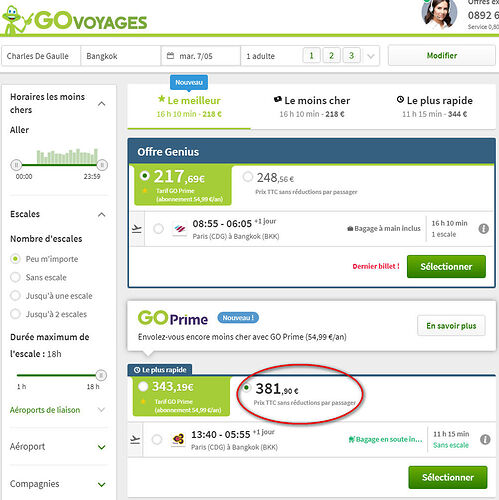
Task: Click the 00:00 departure time slider handle
Action: click(x=16, y=165)
